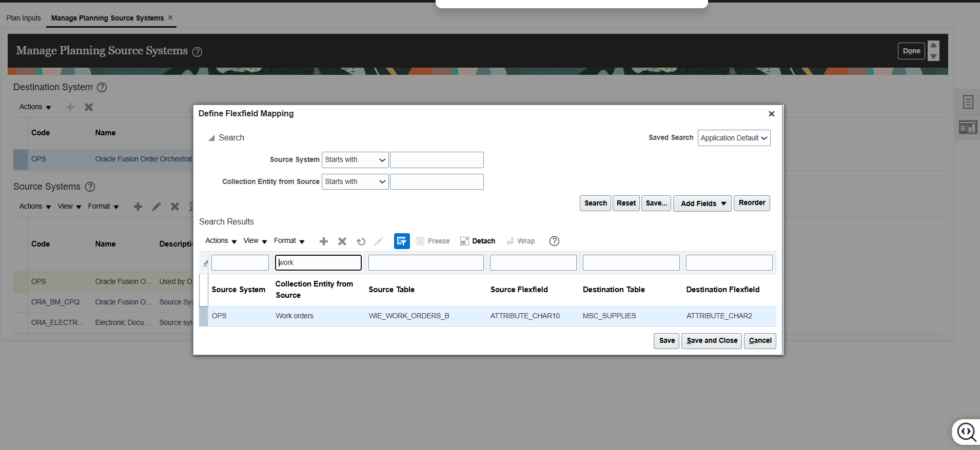980x450 pixels.
Task: Click Save and Close button
Action: 712,341
